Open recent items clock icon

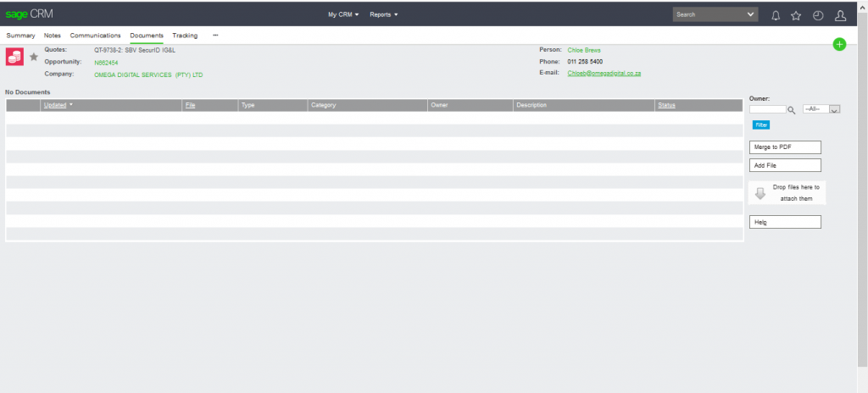tap(818, 15)
